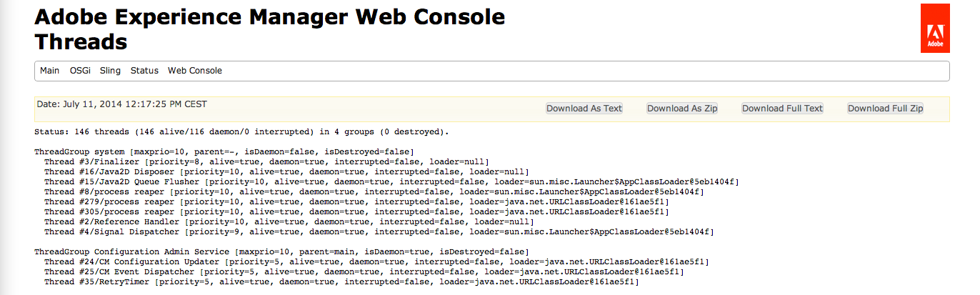Select the ThreadGroup system line
Viewport: 980px width, 295px height.
point(224,151)
